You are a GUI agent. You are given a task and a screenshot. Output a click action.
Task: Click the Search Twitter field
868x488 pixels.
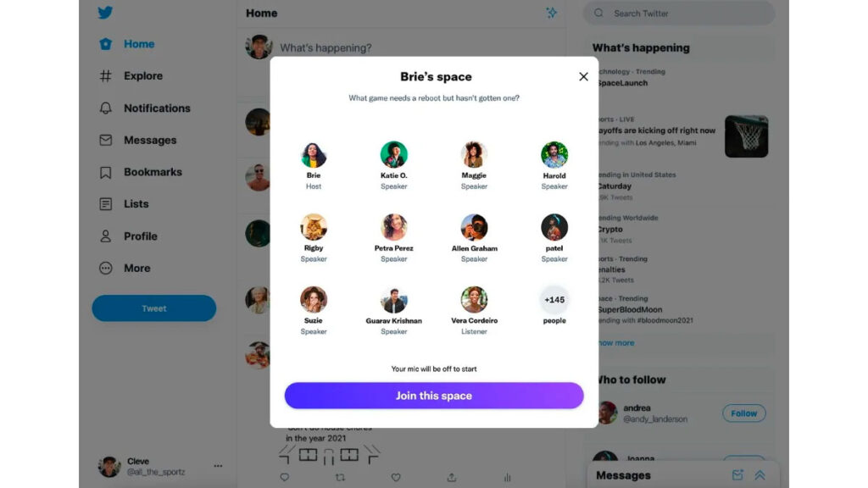coord(679,14)
